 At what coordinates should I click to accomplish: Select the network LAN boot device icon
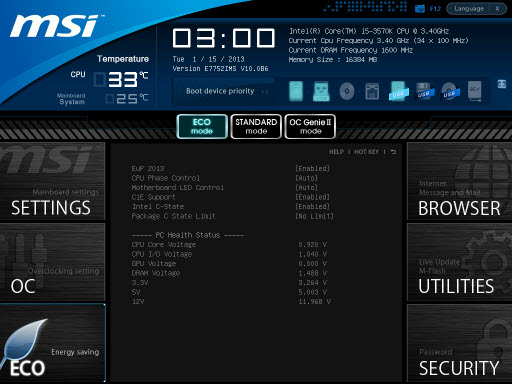[x=372, y=91]
